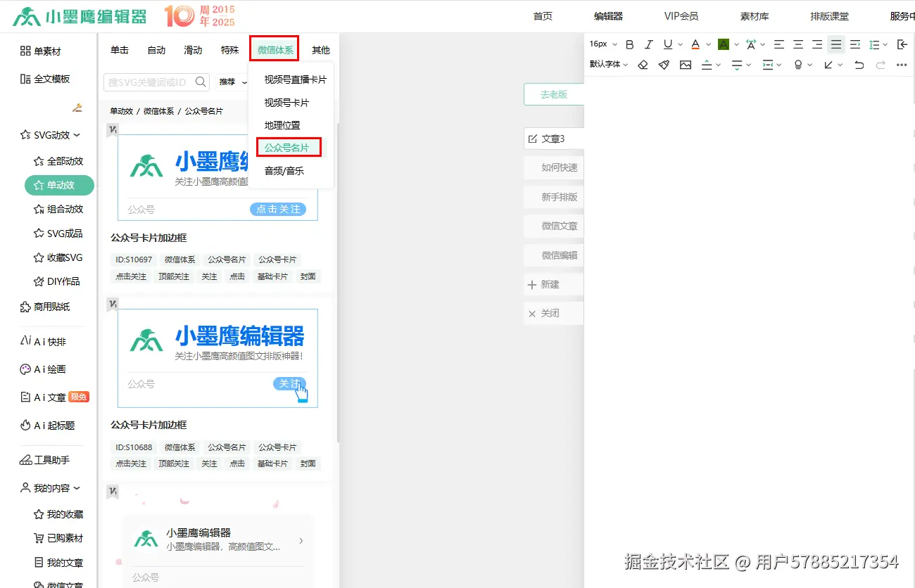The image size is (915, 588).
Task: Open the underline style dropdown arrow
Action: (x=680, y=44)
